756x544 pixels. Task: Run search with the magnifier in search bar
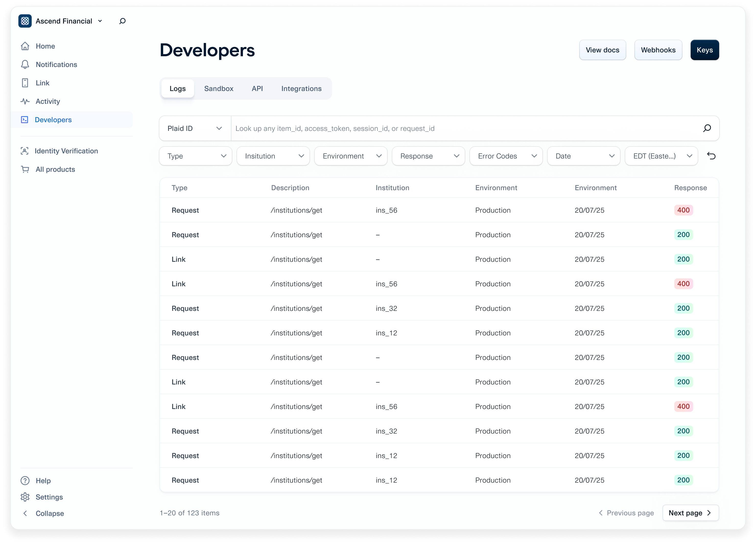point(707,128)
